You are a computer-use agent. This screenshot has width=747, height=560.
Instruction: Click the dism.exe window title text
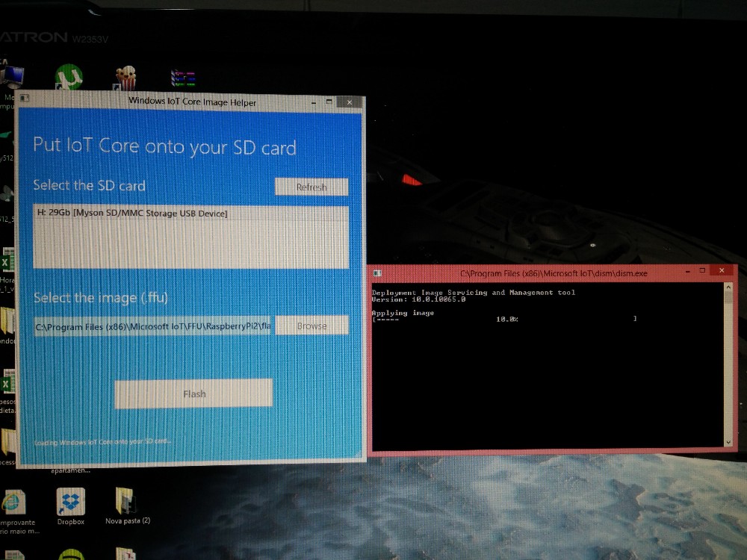(554, 273)
